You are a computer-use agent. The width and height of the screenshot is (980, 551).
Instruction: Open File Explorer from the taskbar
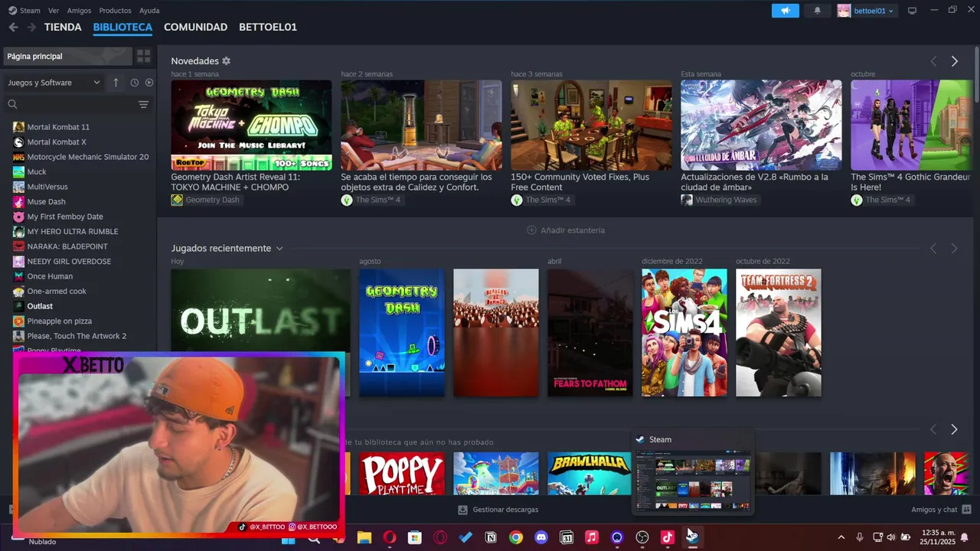coord(364,538)
